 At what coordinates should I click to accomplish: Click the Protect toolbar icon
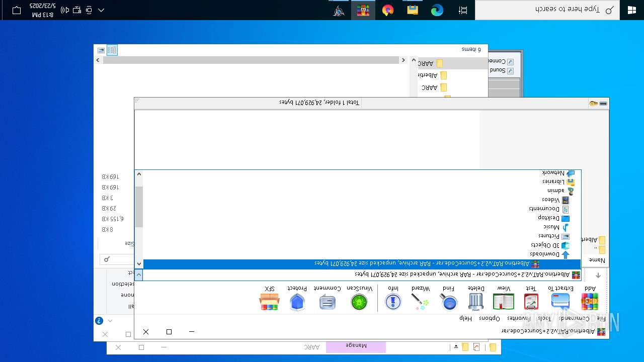(297, 301)
